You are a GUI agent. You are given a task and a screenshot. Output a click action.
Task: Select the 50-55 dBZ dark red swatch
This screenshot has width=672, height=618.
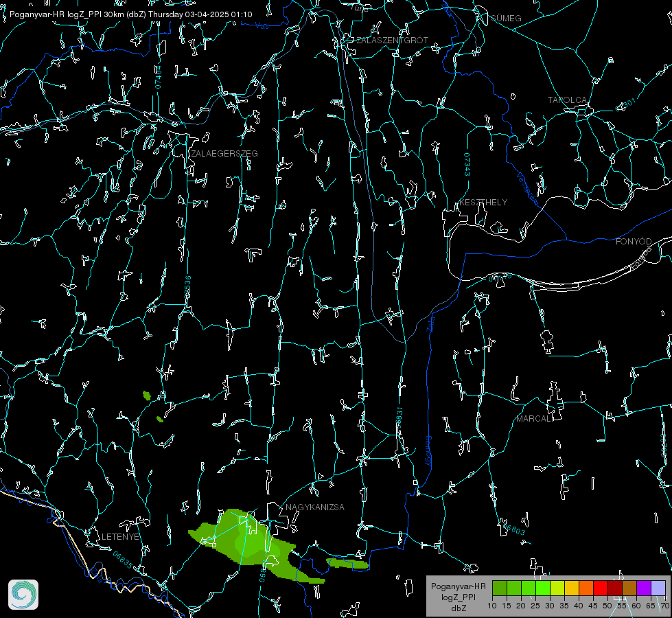point(615,588)
